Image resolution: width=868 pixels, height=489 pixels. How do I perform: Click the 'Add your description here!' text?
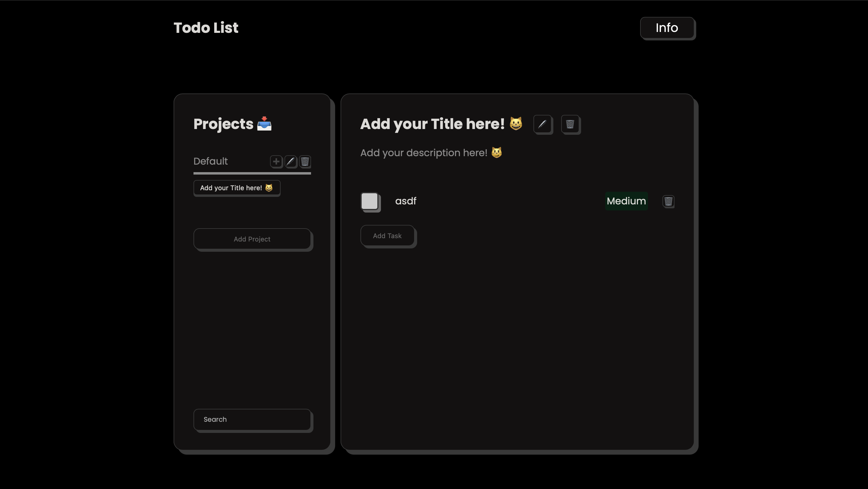pyautogui.click(x=423, y=153)
